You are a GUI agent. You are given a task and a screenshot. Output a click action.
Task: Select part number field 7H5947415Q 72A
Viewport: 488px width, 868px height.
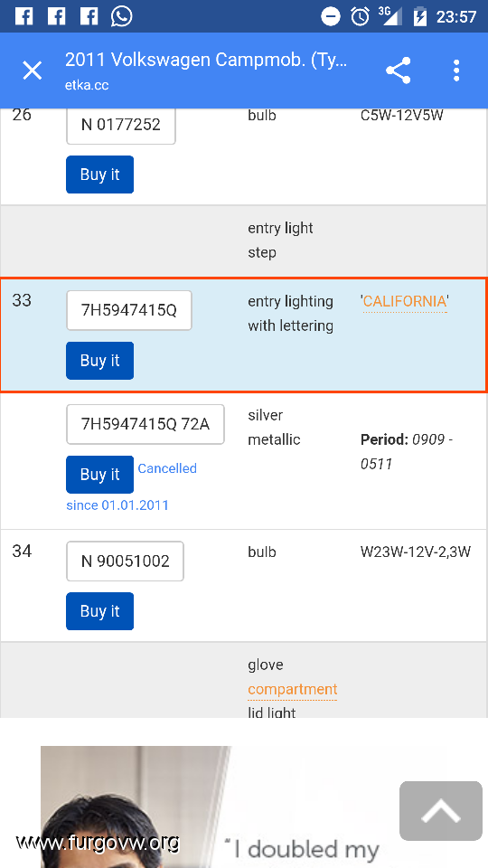[145, 424]
